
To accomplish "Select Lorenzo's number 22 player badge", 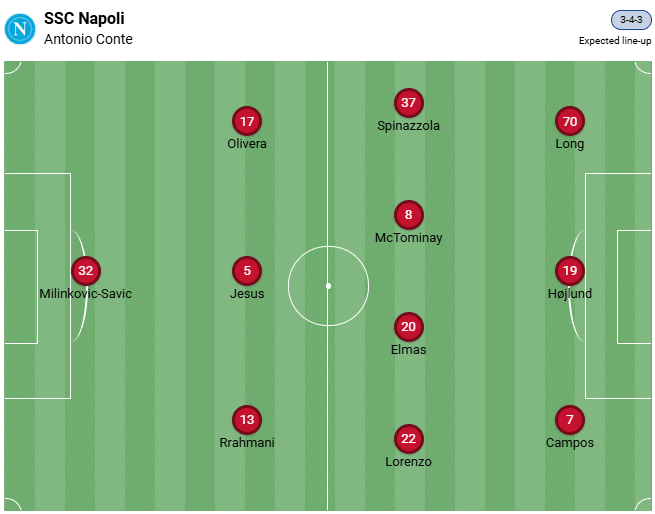I will [408, 439].
